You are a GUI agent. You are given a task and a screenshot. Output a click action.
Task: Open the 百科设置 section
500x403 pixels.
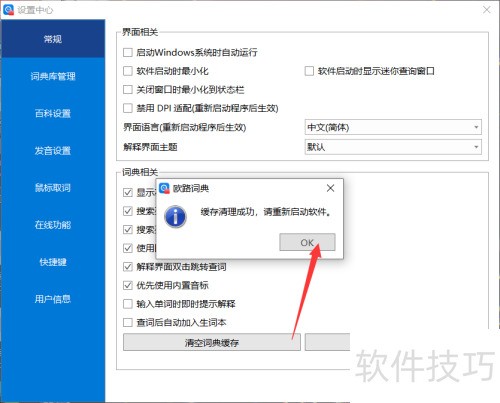coord(53,113)
